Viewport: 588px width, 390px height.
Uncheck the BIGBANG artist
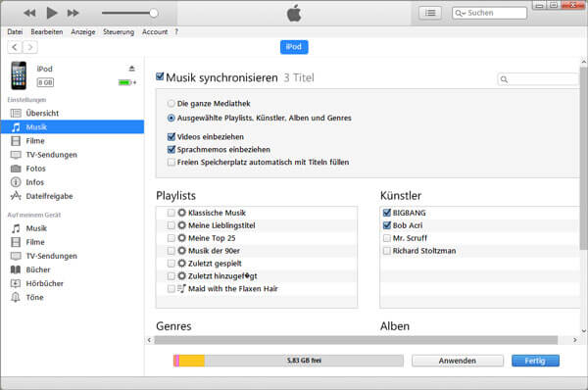[387, 213]
